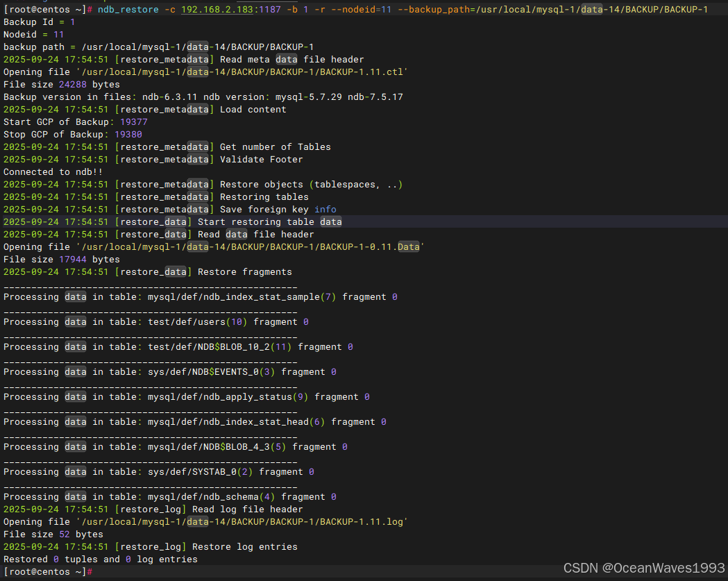Click the BACKUP-1-0.11.Data file path
This screenshot has height=581, width=728.
click(x=251, y=247)
